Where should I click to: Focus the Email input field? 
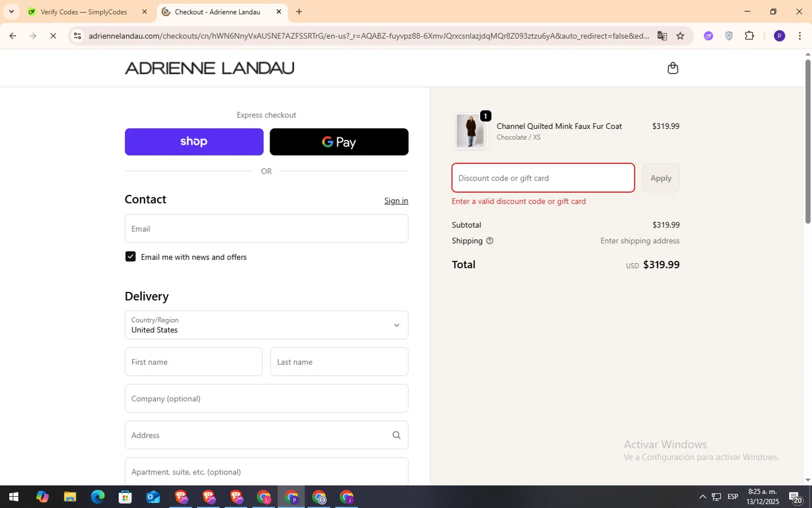click(x=266, y=229)
